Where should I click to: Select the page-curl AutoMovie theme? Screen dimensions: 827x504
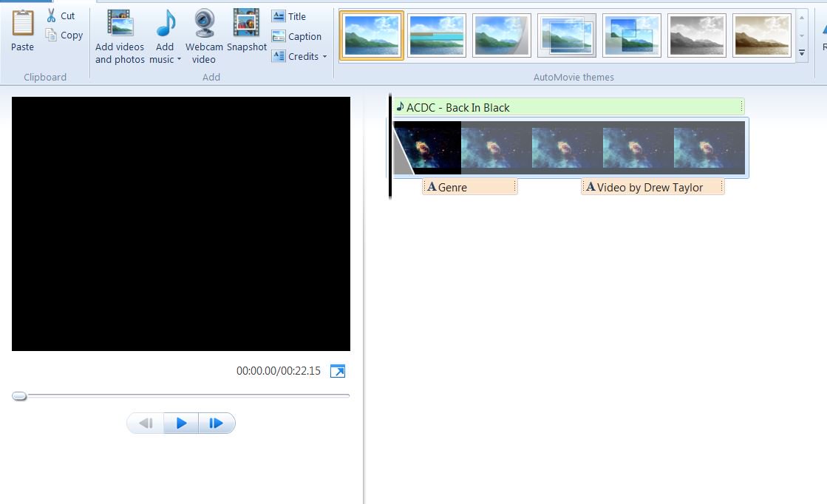click(502, 36)
